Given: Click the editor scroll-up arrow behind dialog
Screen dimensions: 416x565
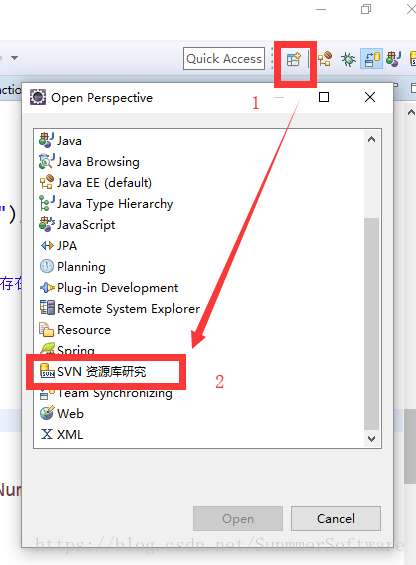Looking at the screenshot, I should coord(411,112).
